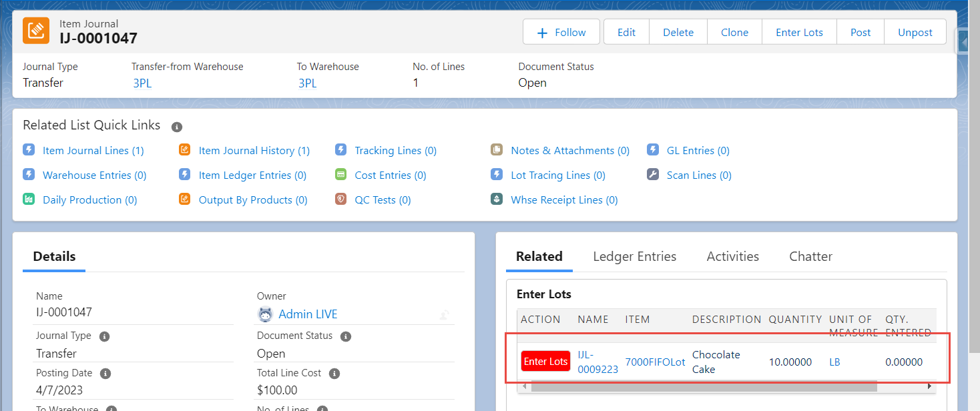
Task: Open Cost Entries (0) link
Action: pyautogui.click(x=391, y=175)
